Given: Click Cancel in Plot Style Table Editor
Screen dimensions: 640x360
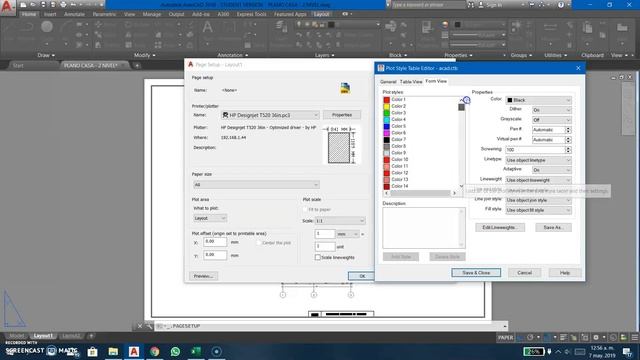Looking at the screenshot, I should 524,273.
